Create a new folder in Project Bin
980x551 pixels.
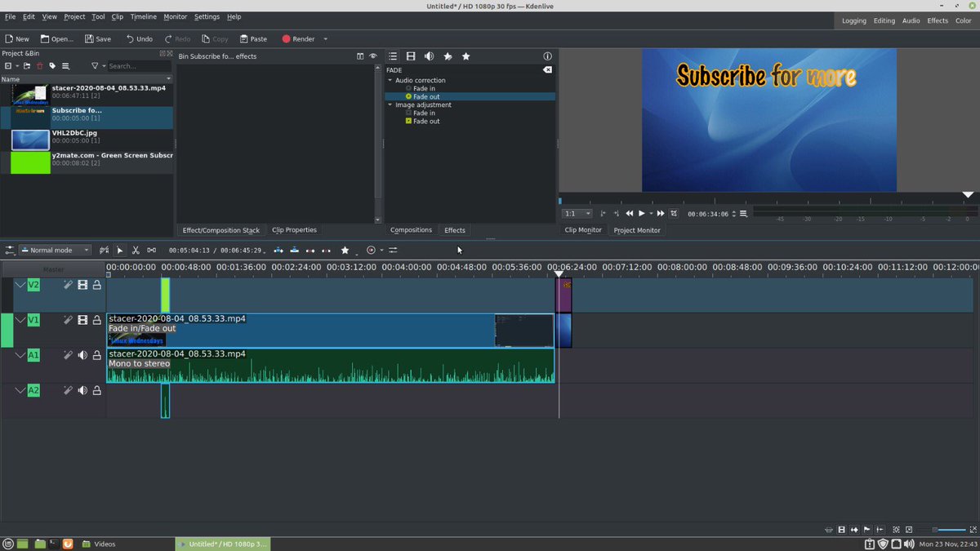click(27, 66)
